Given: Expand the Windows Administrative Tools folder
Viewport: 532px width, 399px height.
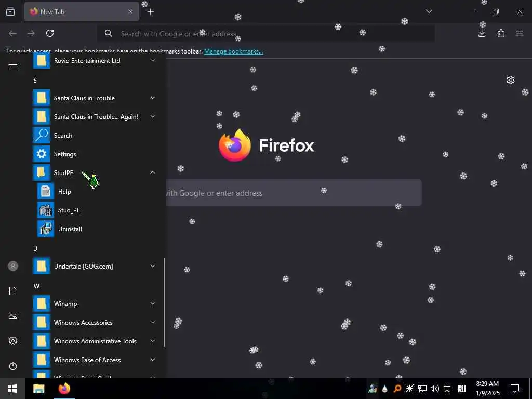Looking at the screenshot, I should 95,341.
